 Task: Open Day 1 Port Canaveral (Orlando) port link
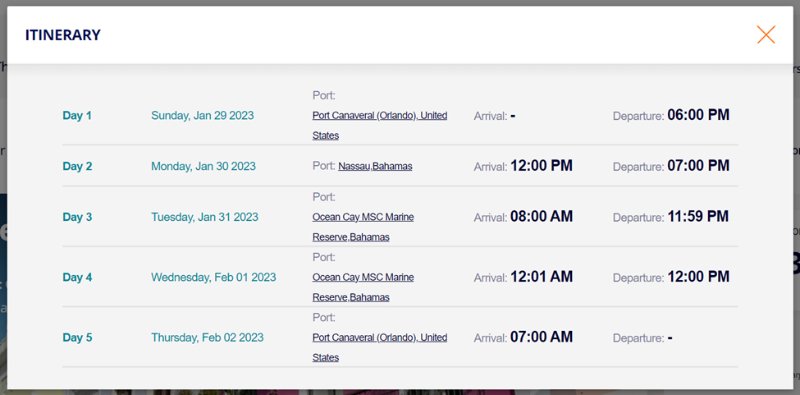point(380,126)
